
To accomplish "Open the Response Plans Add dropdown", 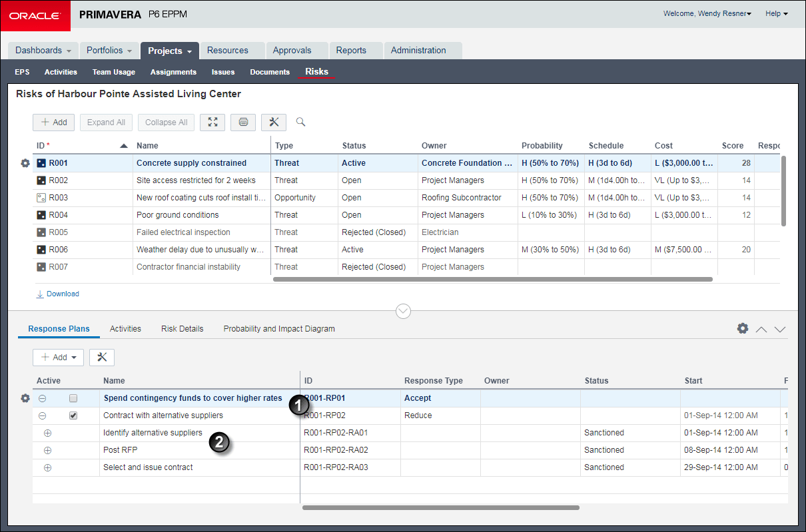I will pyautogui.click(x=59, y=358).
